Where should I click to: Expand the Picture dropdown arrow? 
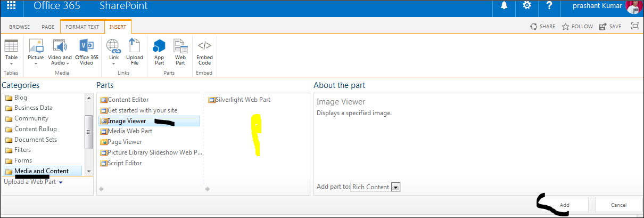36,64
